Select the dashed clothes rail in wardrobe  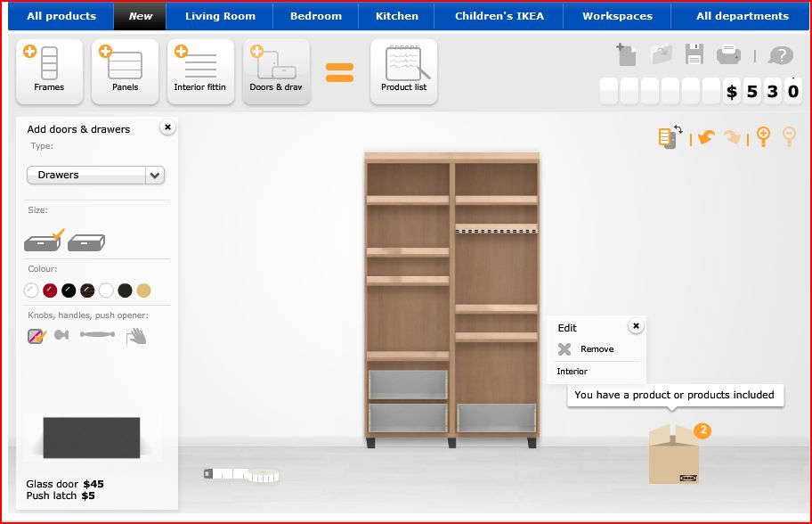(x=497, y=231)
